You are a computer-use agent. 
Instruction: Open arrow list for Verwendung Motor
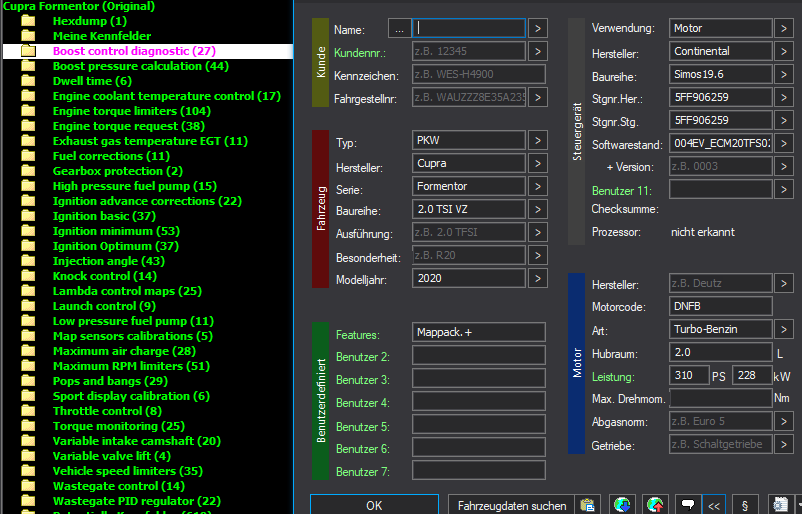pyautogui.click(x=784, y=28)
